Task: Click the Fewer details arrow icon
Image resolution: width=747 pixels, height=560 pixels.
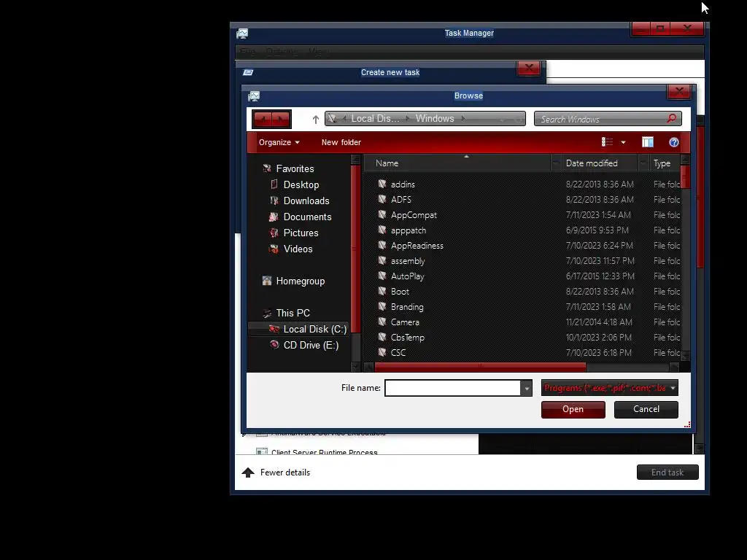Action: 248,472
